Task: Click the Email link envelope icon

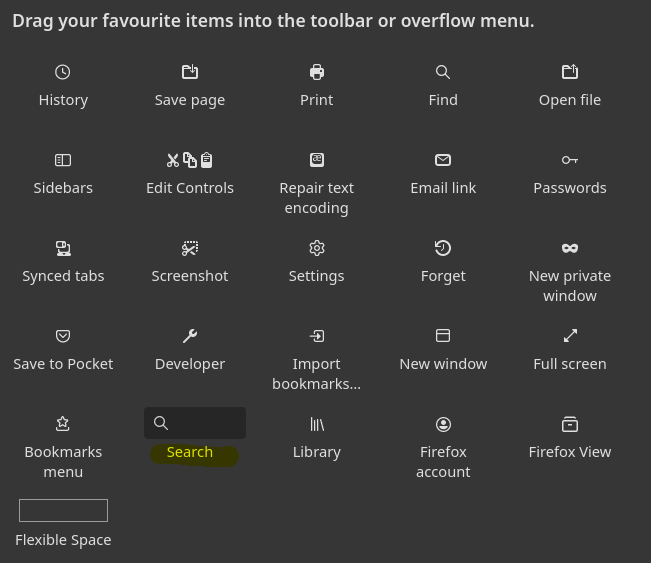Action: click(x=443, y=160)
